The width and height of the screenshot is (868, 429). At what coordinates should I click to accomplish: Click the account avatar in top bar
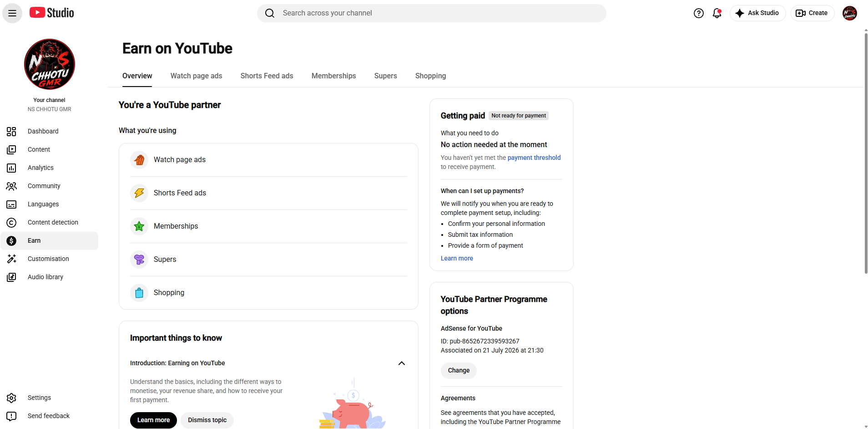(x=849, y=13)
